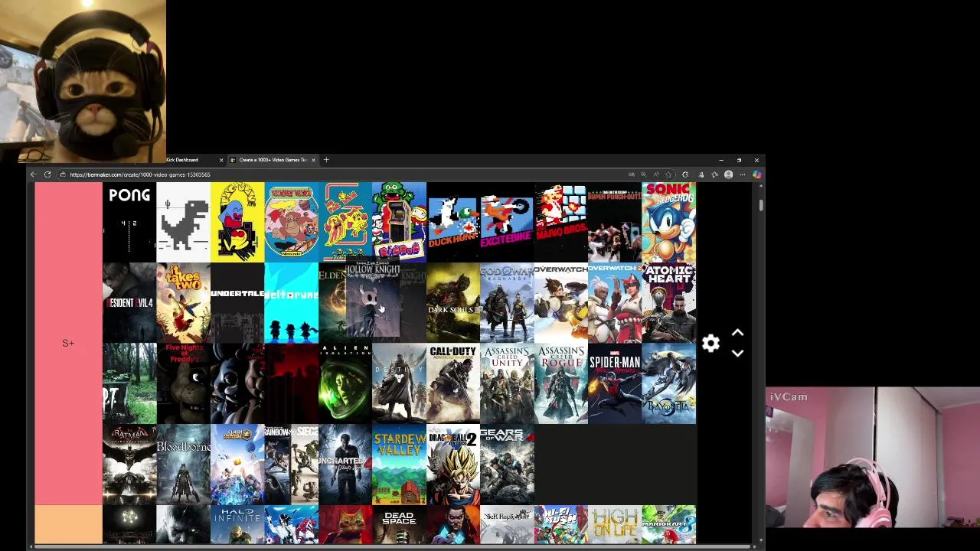Select the Duck Hunt thumbnail
980x551 pixels.
(452, 222)
